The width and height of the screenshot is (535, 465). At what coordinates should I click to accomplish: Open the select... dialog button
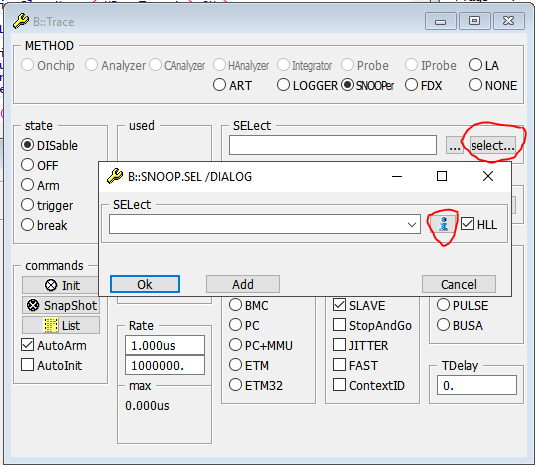[493, 146]
